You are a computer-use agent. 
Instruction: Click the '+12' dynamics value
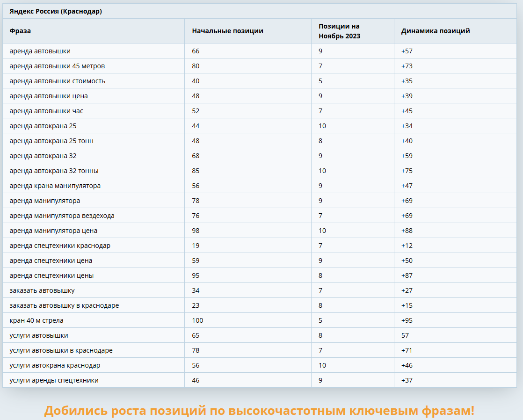(407, 246)
